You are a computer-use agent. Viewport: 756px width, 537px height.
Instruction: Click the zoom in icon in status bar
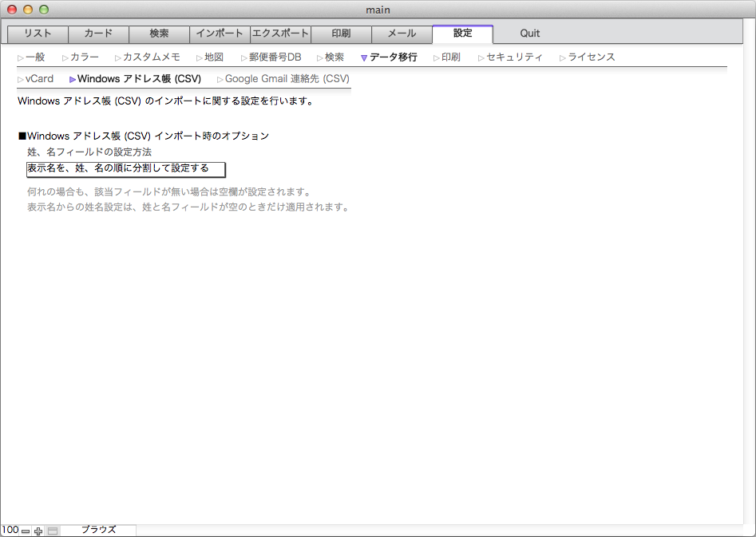[x=38, y=531]
